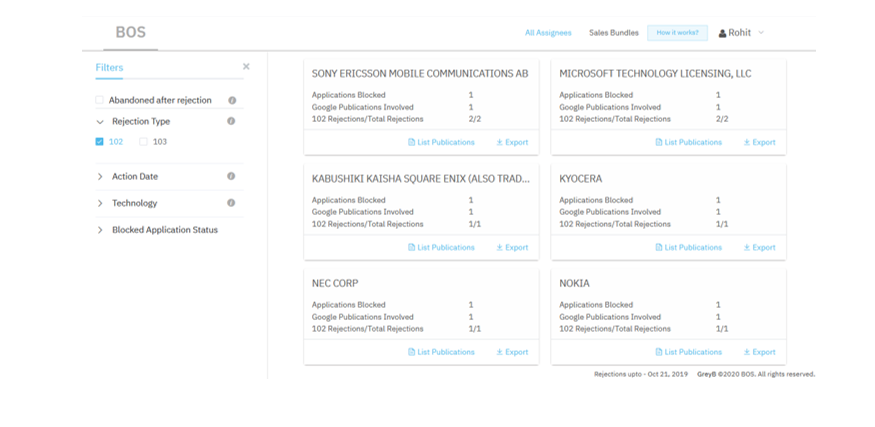Open the All Assignees link
The height and width of the screenshot is (427, 875).
pyautogui.click(x=548, y=33)
